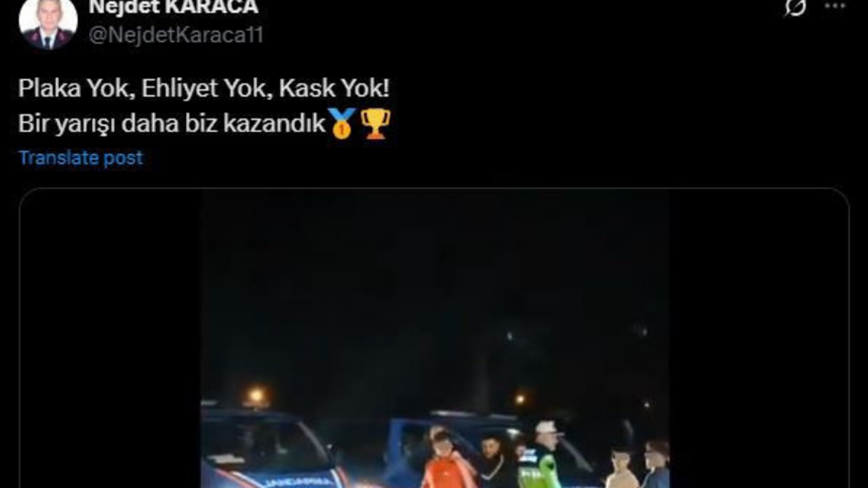Select the text 'Plaka Yok, Ehliyet Yok, Kask Yok!'
The width and height of the screenshot is (868, 488).
pyautogui.click(x=204, y=89)
